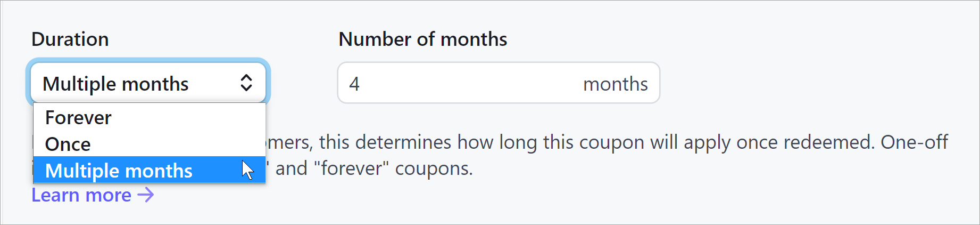Click the Number of months label
The height and width of the screenshot is (225, 980).
(422, 39)
